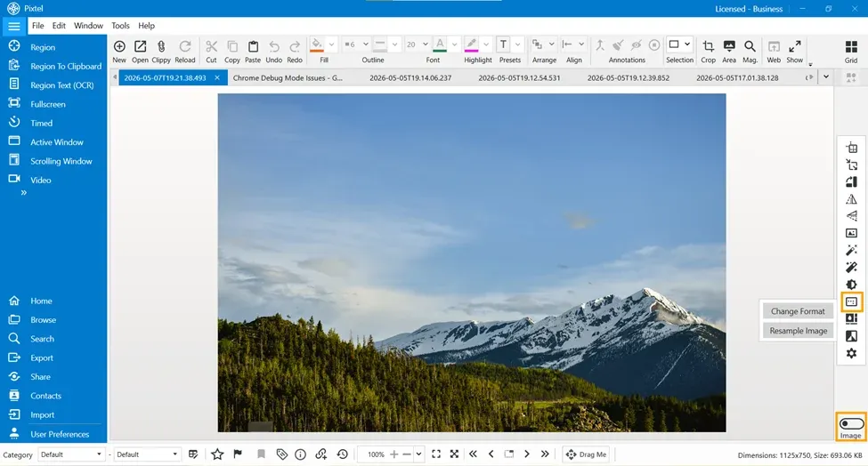
Task: Click the New capture icon
Action: coord(119,46)
